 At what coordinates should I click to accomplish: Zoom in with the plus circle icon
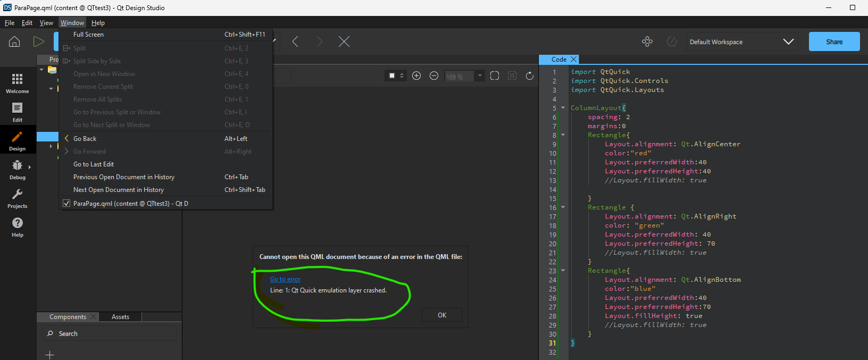coord(416,76)
